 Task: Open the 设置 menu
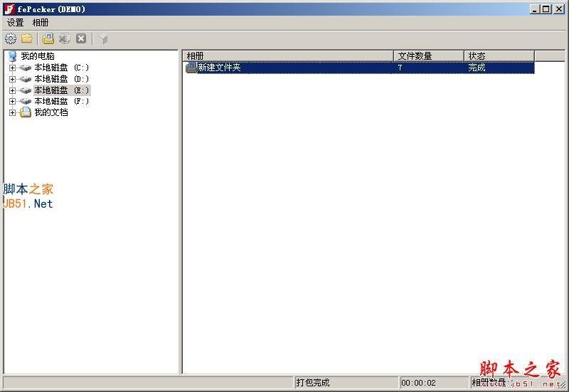pos(15,23)
